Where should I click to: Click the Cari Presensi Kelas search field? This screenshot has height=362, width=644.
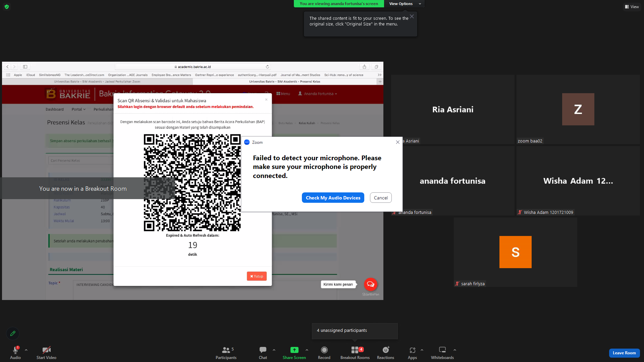(80, 161)
